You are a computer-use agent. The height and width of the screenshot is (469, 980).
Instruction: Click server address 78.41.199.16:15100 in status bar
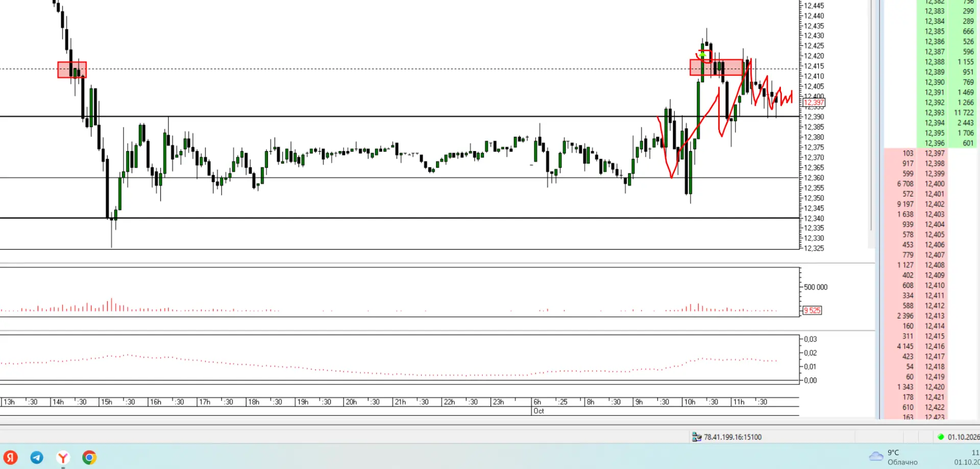coord(732,437)
